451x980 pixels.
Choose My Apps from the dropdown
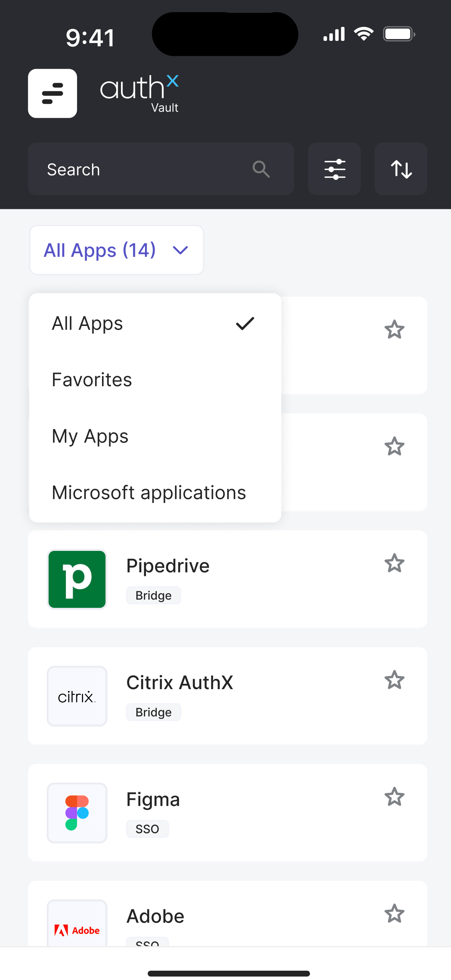155,436
